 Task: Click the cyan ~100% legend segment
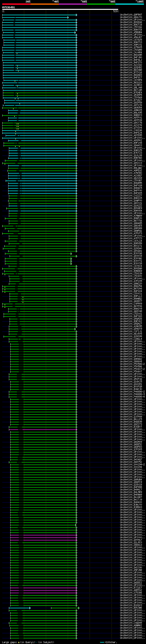[130, 4]
